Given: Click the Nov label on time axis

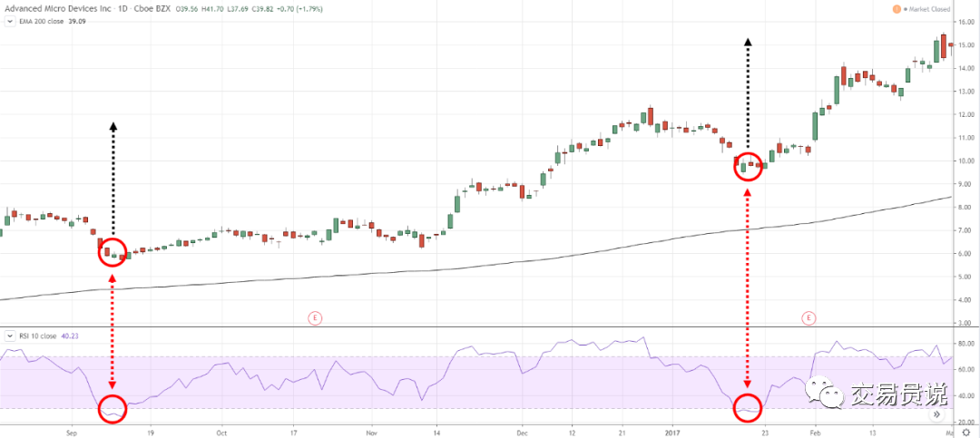Looking at the screenshot, I should point(371,432).
